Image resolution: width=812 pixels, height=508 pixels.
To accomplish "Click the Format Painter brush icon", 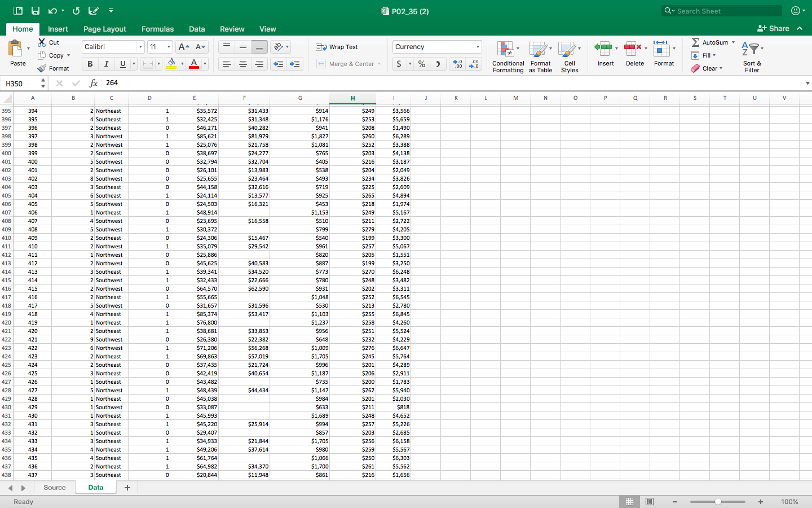I will pos(42,68).
